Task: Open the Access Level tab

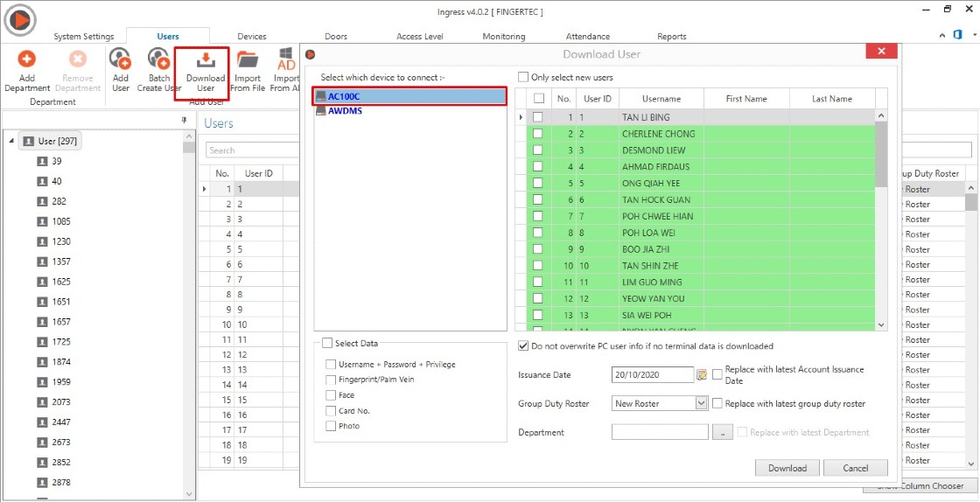Action: pos(420,36)
